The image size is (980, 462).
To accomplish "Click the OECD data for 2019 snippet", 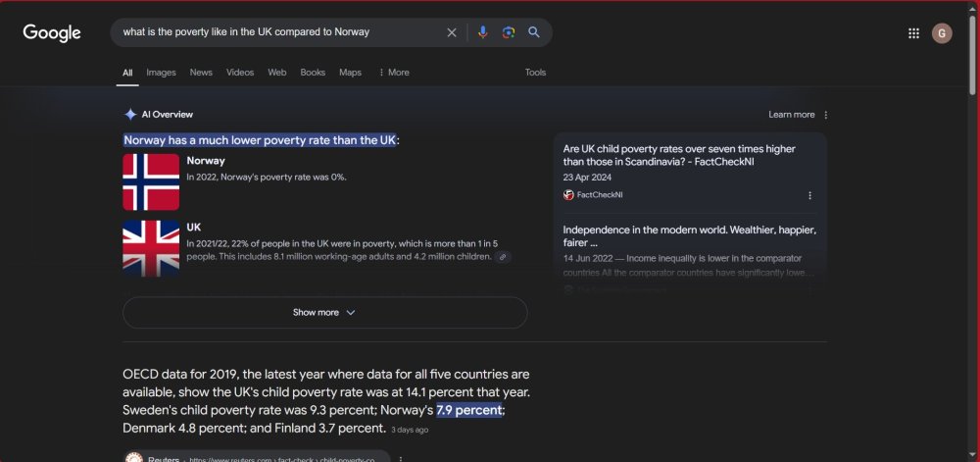I will pyautogui.click(x=326, y=401).
